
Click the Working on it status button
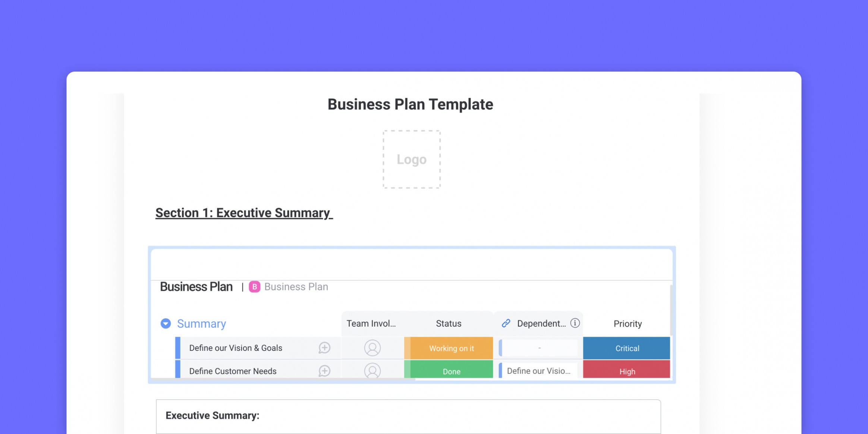coord(451,348)
